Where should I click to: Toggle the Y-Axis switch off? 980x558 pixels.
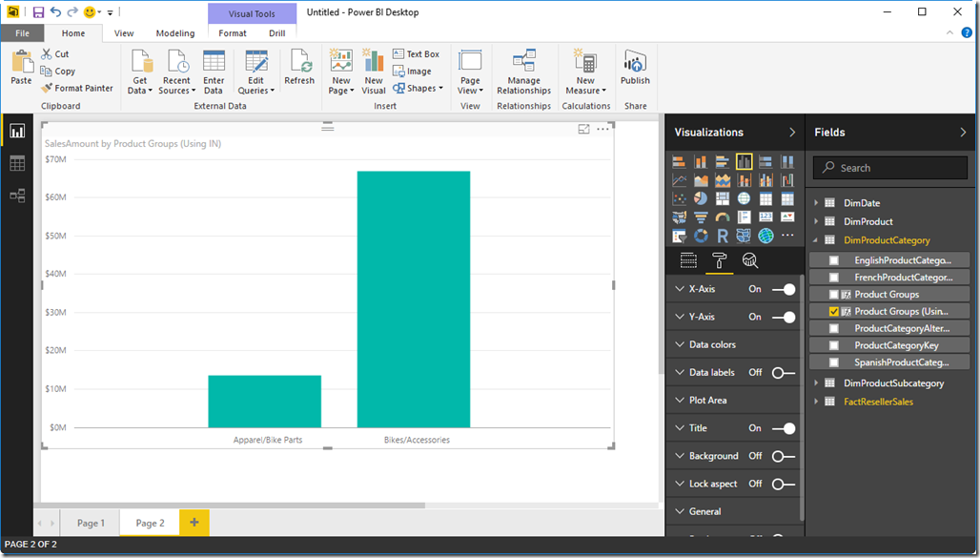[x=783, y=318]
